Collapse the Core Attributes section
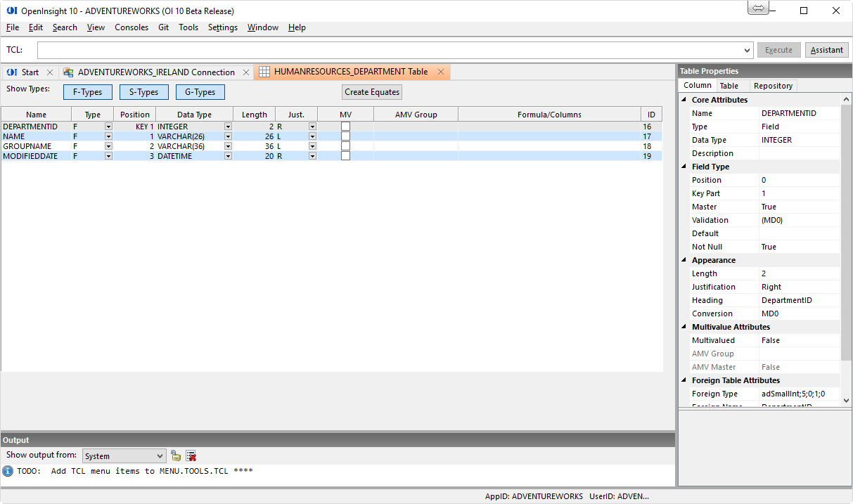This screenshot has width=853, height=504. click(683, 100)
